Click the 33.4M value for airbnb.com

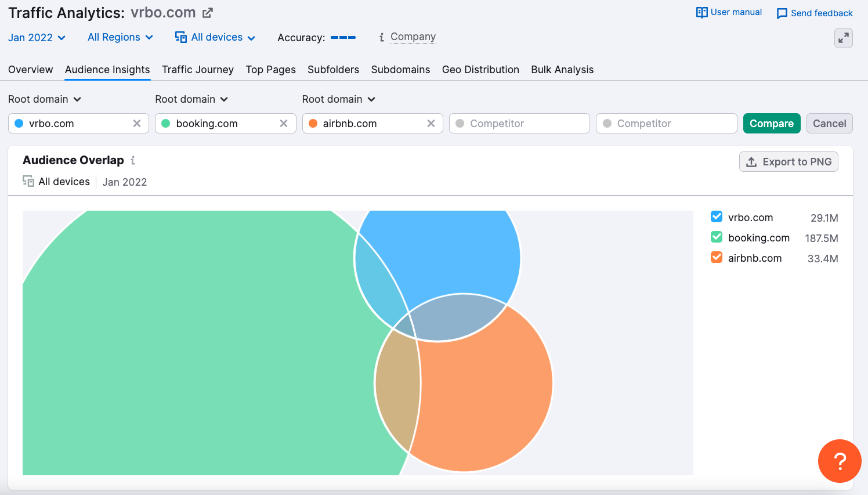pyautogui.click(x=823, y=259)
